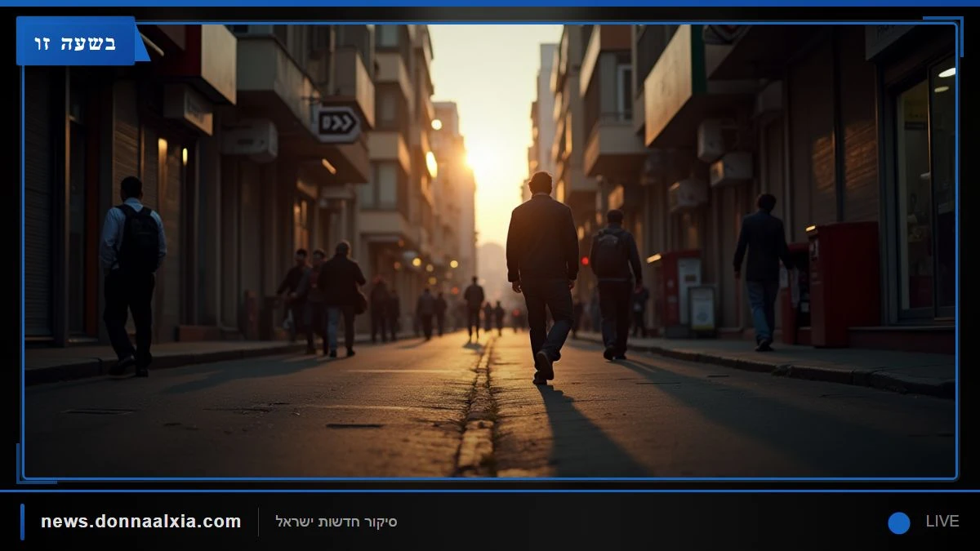This screenshot has width=980, height=551.
Task: Click the בשעה זו badge
Action: 75,41
